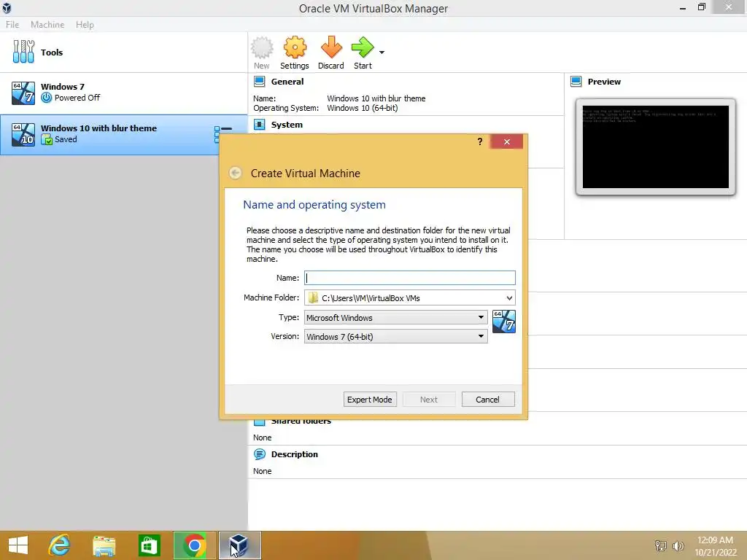
Task: Click the green Start arrow icon
Action: tap(363, 47)
